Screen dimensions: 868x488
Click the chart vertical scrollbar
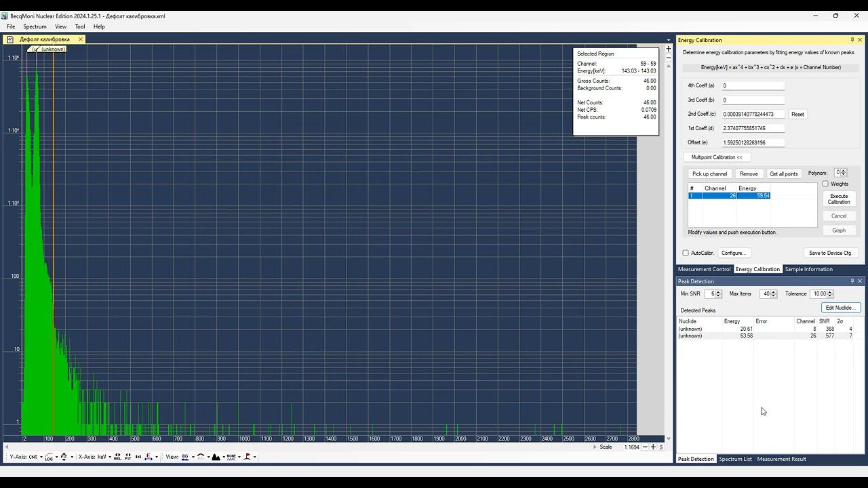(x=668, y=251)
